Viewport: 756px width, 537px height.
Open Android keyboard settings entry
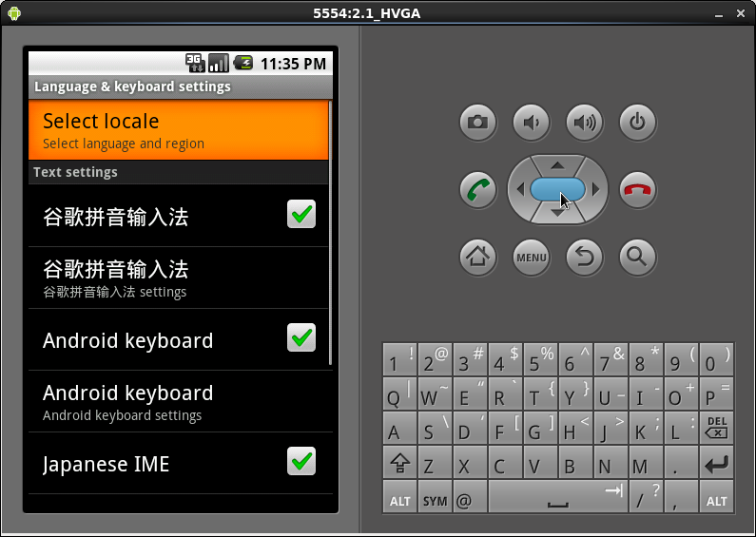click(x=178, y=401)
